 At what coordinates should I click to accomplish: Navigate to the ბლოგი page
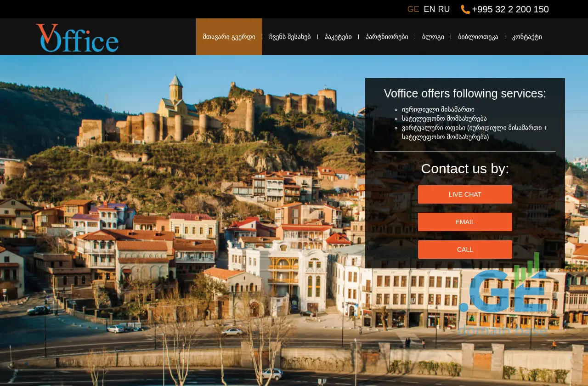point(433,37)
